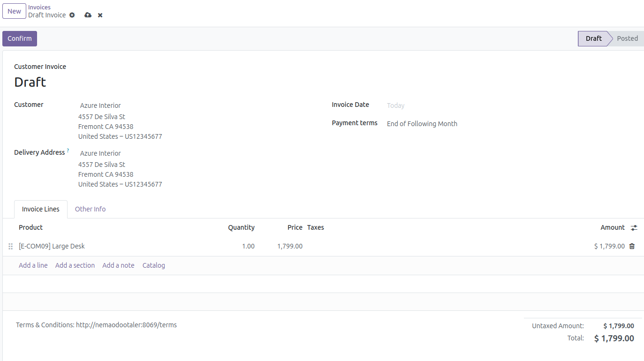Add a line to the invoice
This screenshot has width=644, height=361.
(x=33, y=265)
